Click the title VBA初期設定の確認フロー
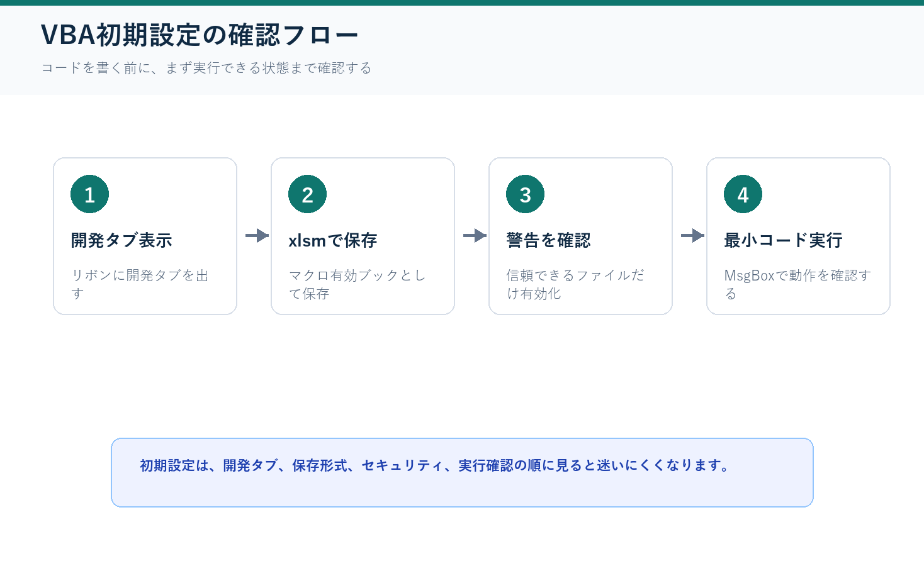The height and width of the screenshot is (566, 924). [x=200, y=35]
